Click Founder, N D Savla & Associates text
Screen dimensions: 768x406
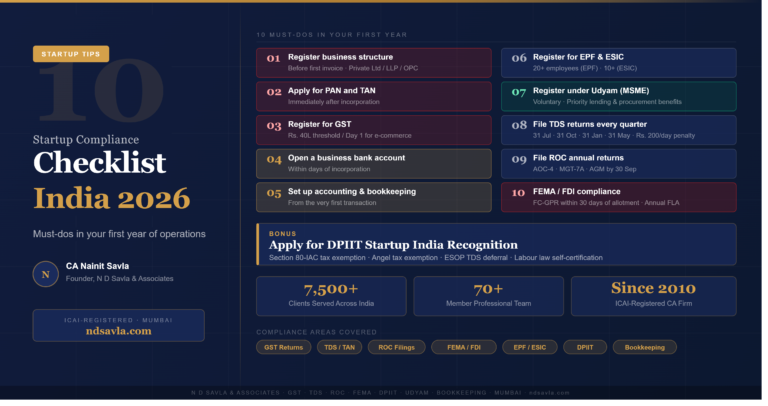tap(120, 279)
